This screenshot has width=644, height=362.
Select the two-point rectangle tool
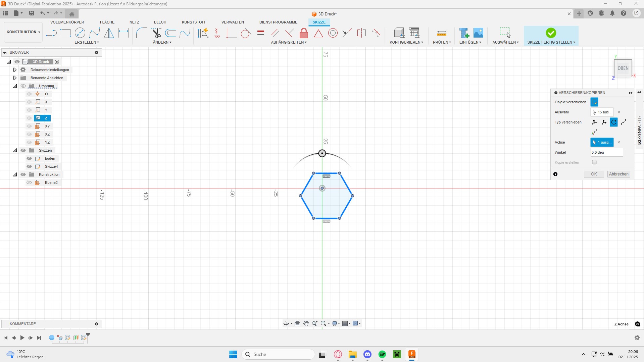[65, 33]
